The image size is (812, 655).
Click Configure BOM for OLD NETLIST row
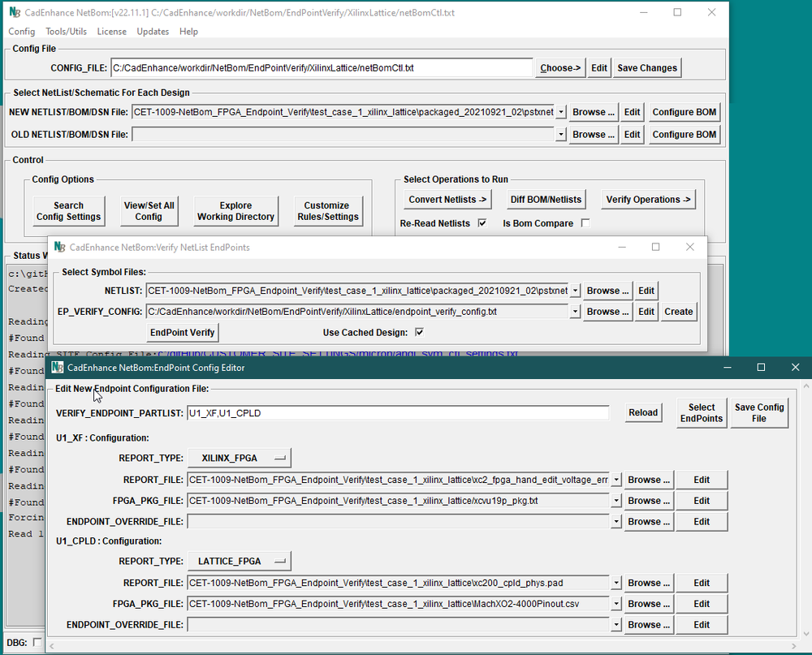(x=684, y=134)
